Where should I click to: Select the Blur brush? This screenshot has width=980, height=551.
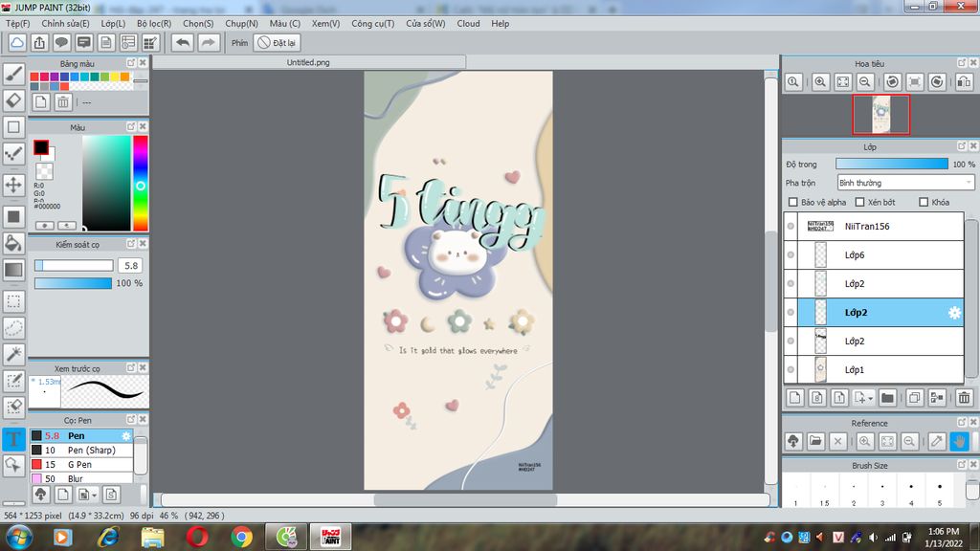point(81,478)
